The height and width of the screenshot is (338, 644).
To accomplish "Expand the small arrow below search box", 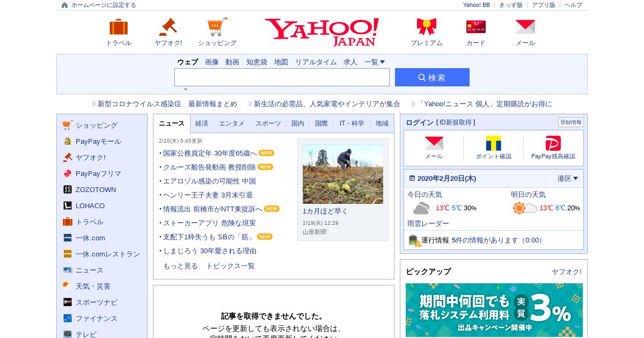I will pos(186,90).
